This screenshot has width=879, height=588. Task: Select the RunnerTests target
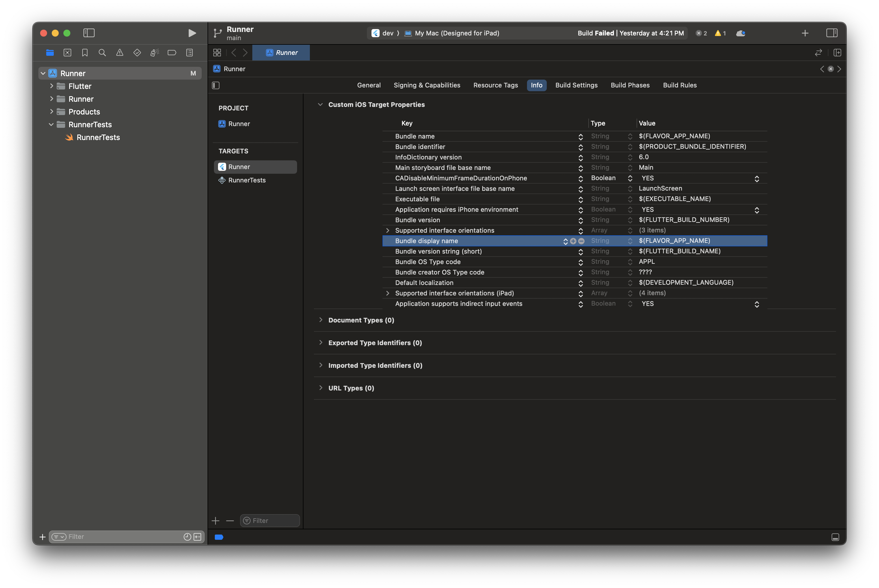coord(246,180)
